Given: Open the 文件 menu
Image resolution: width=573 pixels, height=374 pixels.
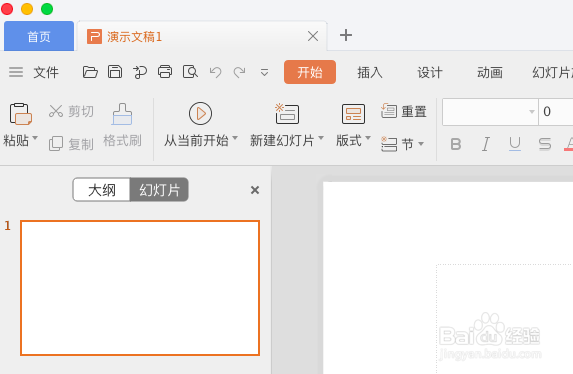Looking at the screenshot, I should click(x=46, y=72).
